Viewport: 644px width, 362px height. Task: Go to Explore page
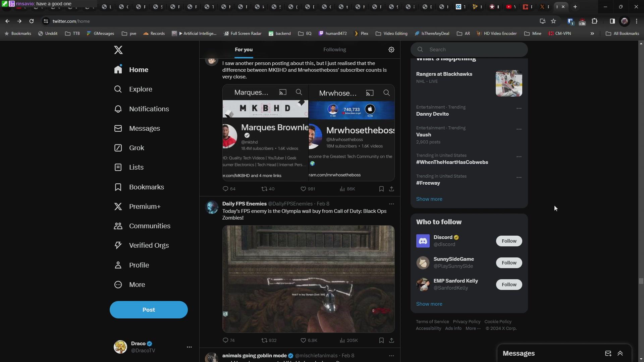point(133,89)
